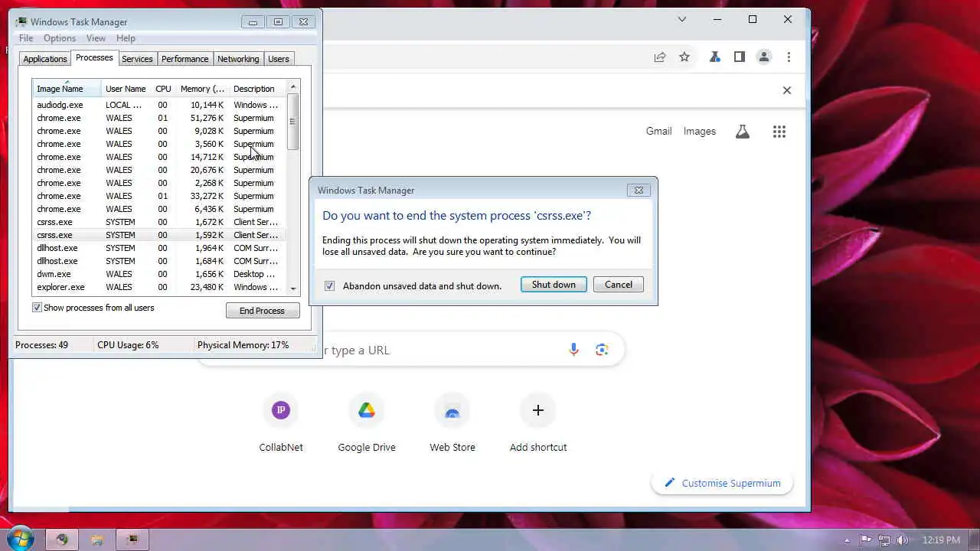Select chrome.exe using 33,272 K memory

(159, 196)
